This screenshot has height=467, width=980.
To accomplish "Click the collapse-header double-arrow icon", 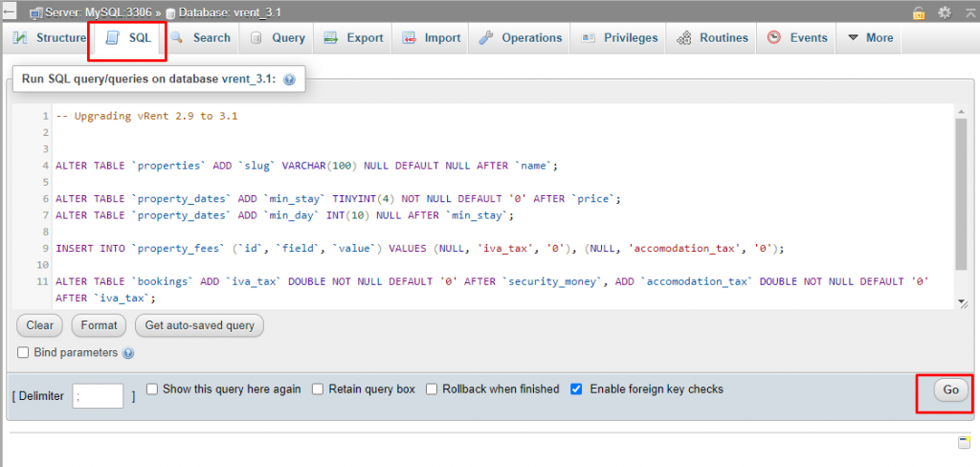I will tap(967, 12).
